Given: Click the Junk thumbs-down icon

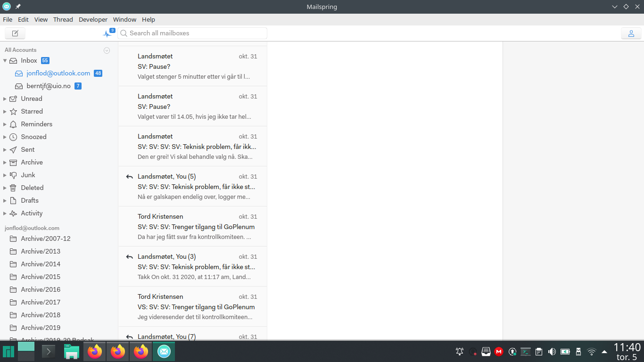Looking at the screenshot, I should pos(13,175).
